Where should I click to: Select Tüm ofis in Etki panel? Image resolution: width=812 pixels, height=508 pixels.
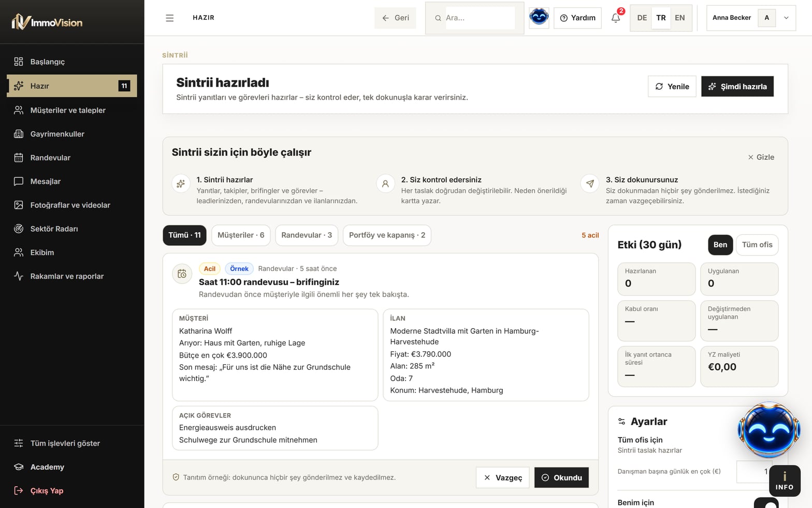coord(757,245)
